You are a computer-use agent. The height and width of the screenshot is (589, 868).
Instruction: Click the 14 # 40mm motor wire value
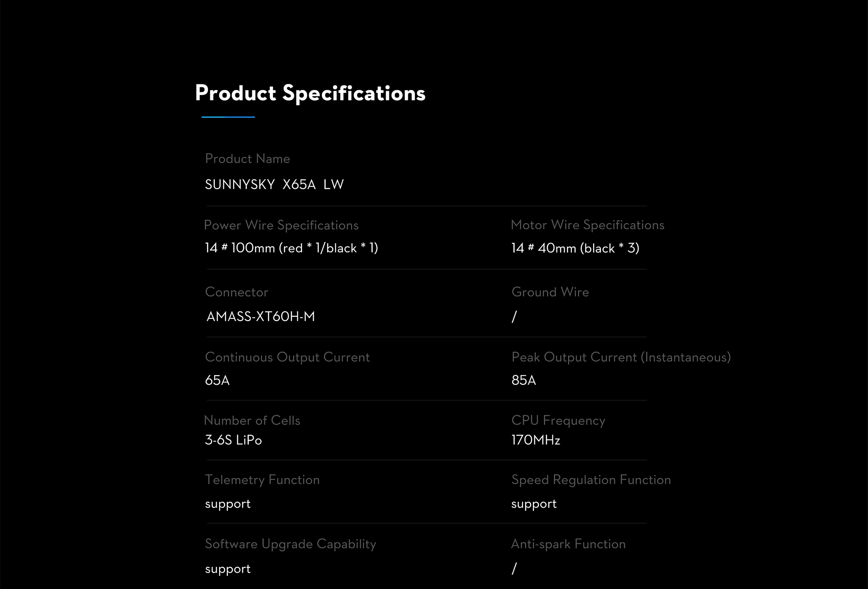pyautogui.click(x=575, y=248)
